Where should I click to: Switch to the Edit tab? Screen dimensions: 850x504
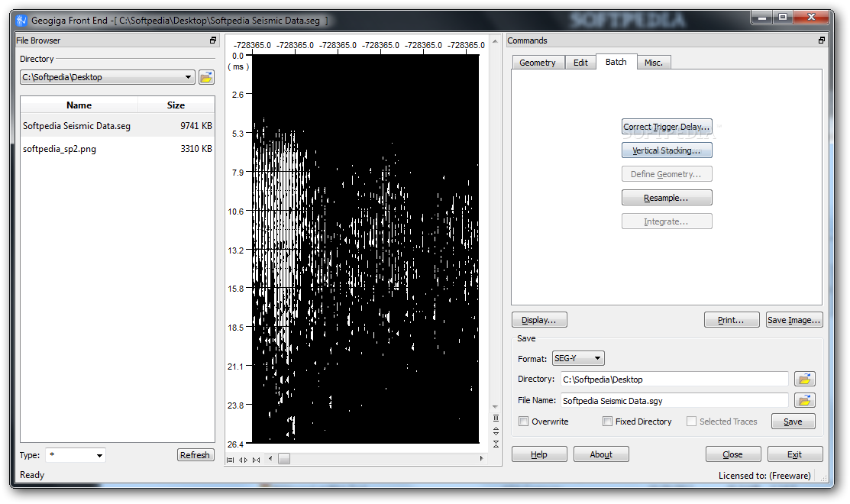[580, 63]
